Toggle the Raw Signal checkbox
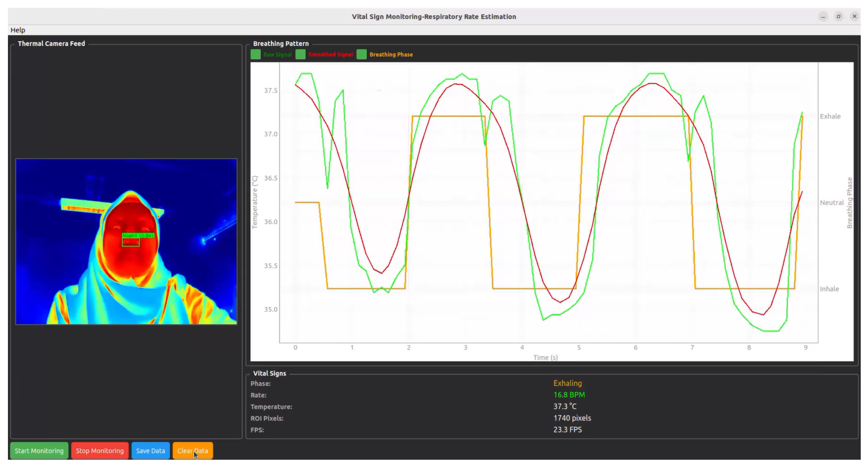 [x=255, y=54]
